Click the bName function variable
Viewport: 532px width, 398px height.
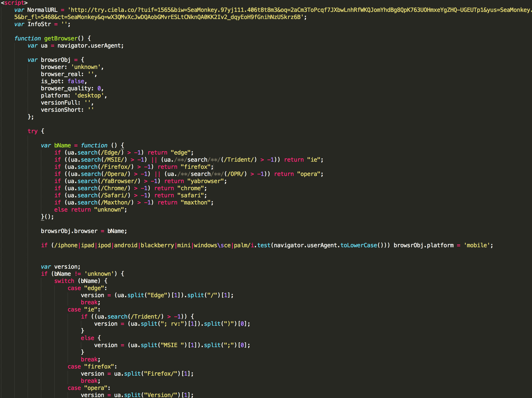tap(63, 146)
